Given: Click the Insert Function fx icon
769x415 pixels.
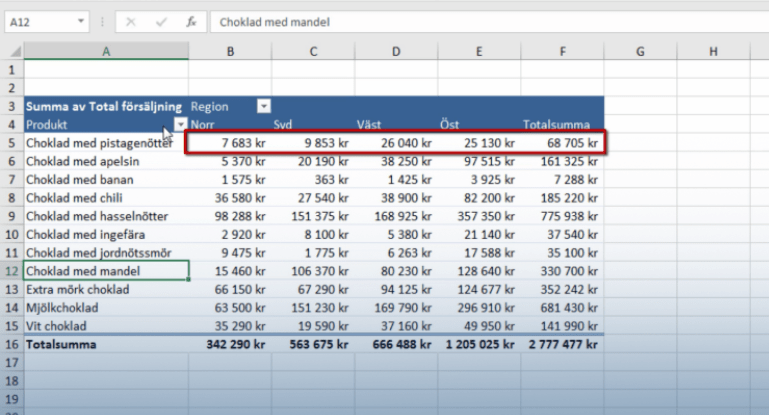Looking at the screenshot, I should click(x=190, y=21).
